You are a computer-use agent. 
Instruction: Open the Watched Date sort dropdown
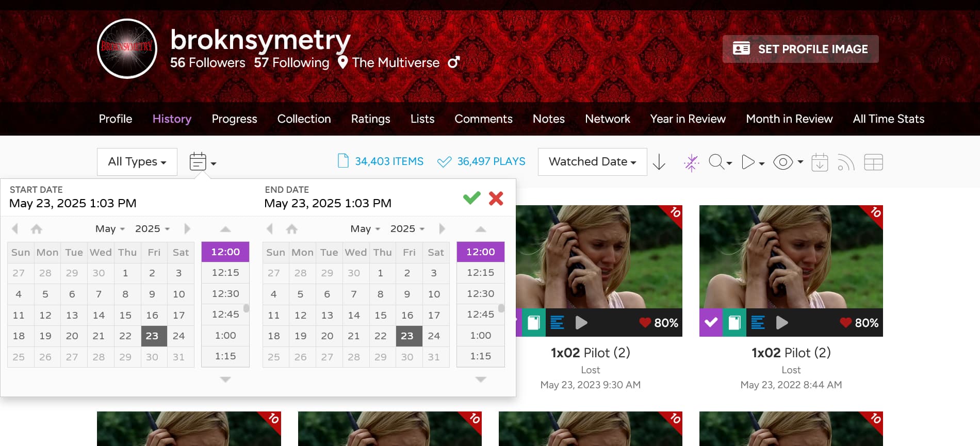pyautogui.click(x=592, y=162)
